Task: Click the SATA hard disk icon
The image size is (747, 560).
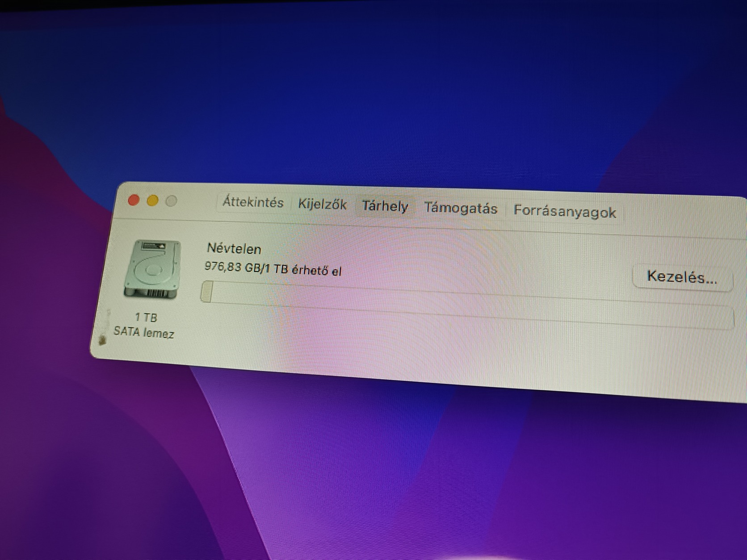Action: click(x=152, y=269)
